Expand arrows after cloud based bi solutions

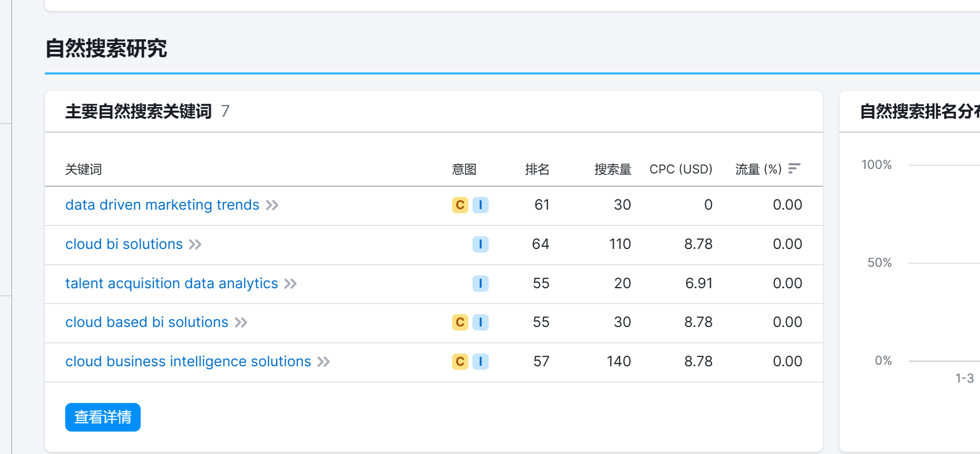click(241, 322)
